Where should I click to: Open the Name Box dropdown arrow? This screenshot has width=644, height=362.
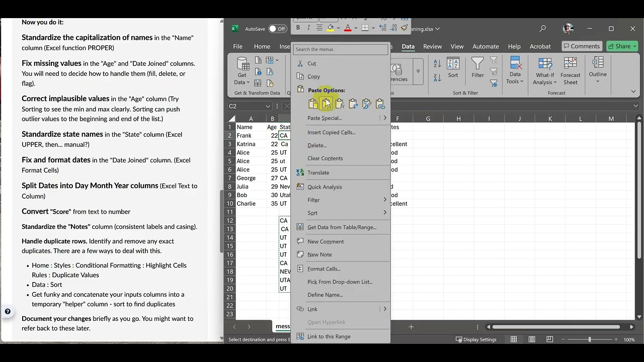click(x=268, y=106)
